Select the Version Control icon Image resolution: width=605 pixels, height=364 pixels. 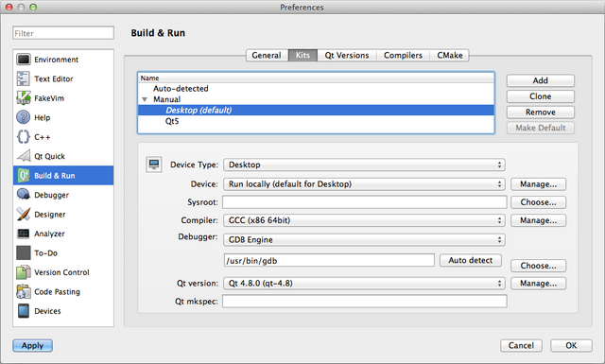[x=23, y=272]
